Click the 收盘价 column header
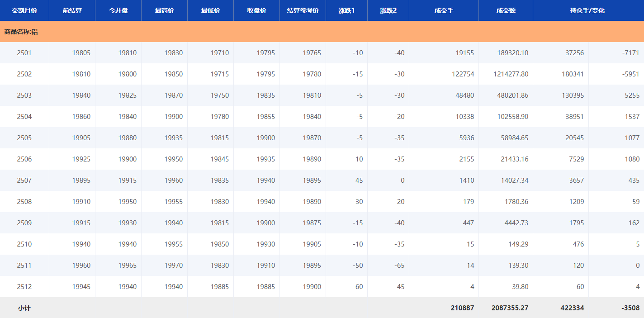This screenshot has height=318, width=644. [x=257, y=10]
